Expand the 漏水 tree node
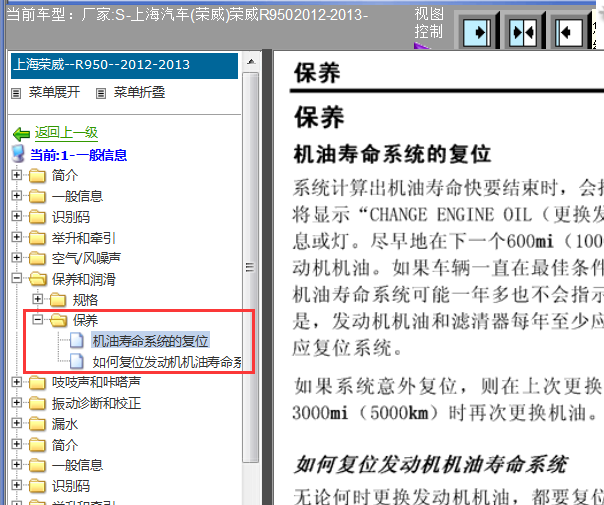This screenshot has height=505, width=604. pyautogui.click(x=17, y=423)
